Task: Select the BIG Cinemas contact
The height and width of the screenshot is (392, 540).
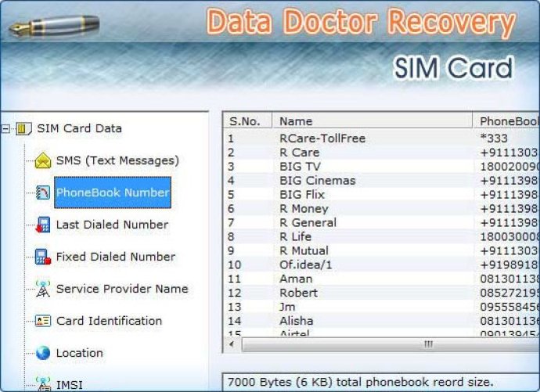Action: [382, 181]
